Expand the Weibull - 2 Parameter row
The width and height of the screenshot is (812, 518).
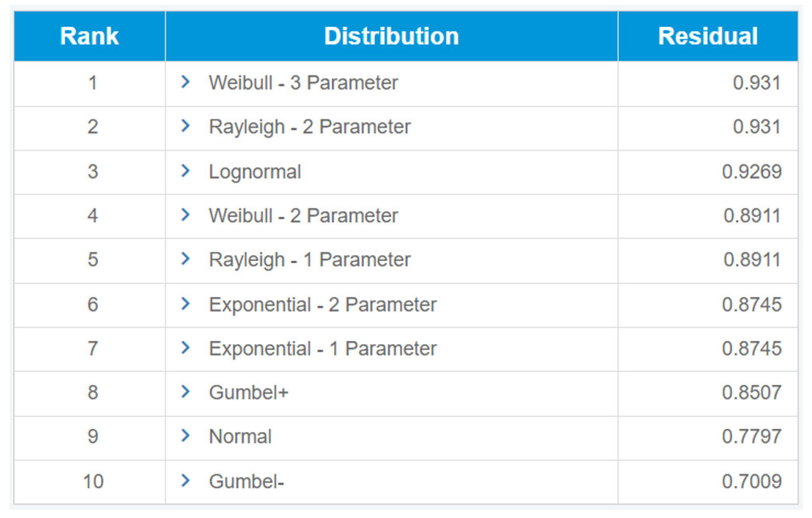(185, 215)
